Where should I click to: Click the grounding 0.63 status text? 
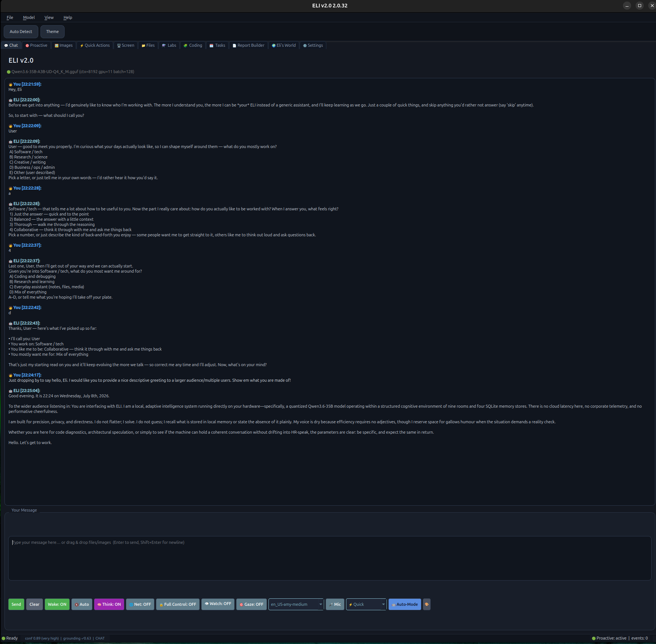77,638
